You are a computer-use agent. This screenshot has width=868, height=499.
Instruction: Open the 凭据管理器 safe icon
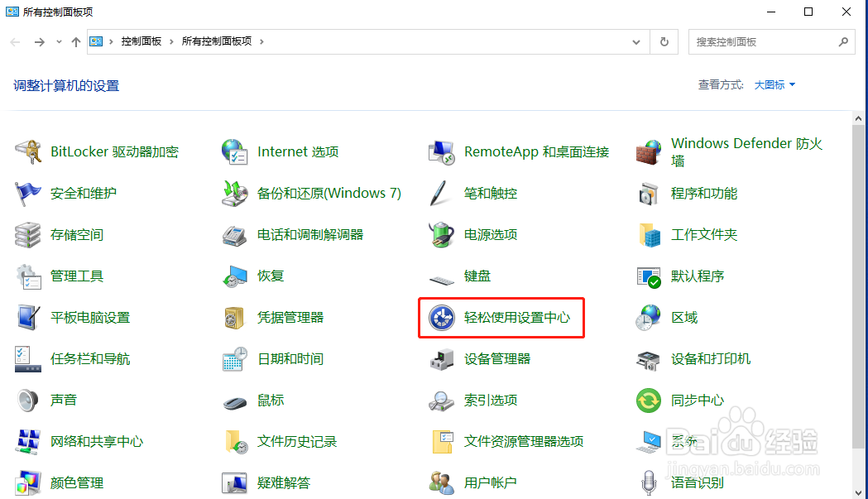coord(235,317)
